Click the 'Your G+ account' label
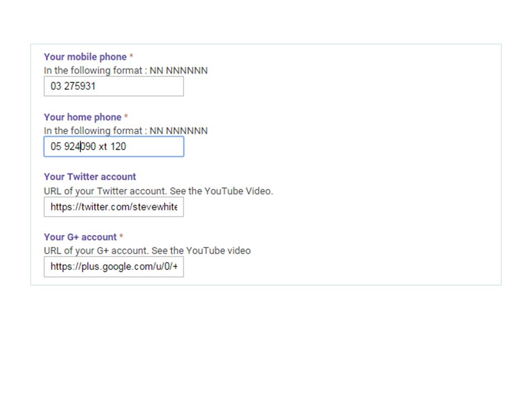Screen dimensions: 532x399 (80, 237)
